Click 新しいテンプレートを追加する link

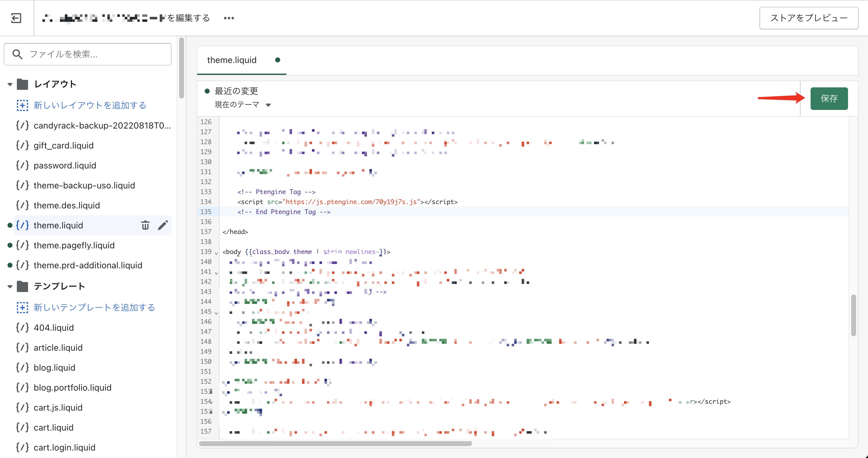(x=94, y=307)
